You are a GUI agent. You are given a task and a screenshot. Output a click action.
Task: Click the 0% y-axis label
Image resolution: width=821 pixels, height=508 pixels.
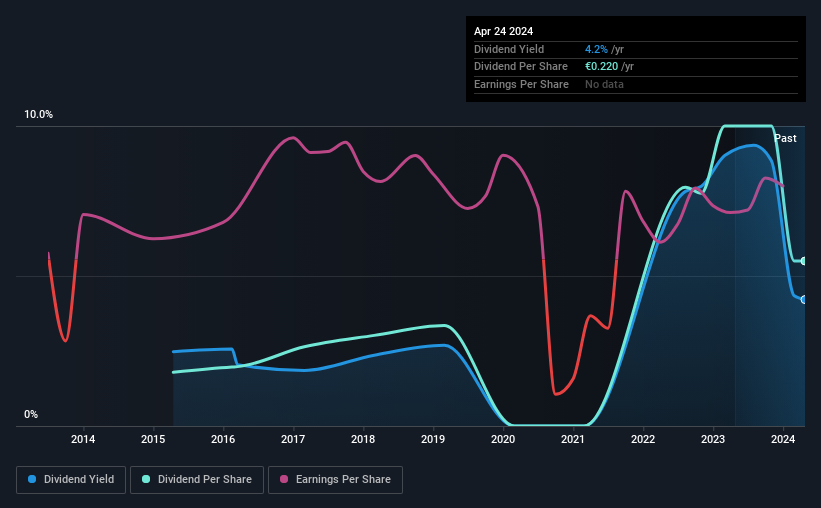tap(31, 414)
